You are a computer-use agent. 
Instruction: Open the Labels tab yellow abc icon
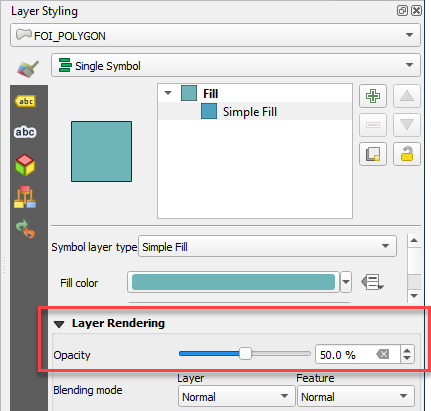click(x=26, y=101)
